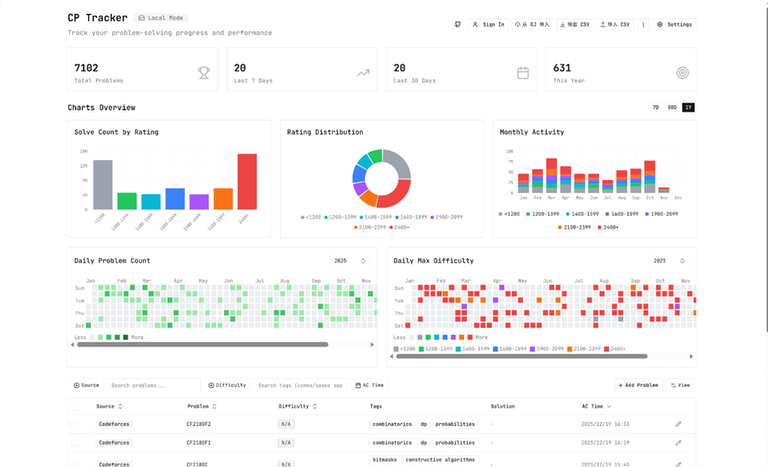Click the edit pencil for CF2180F1
The width and height of the screenshot is (768, 467).
coord(679,442)
